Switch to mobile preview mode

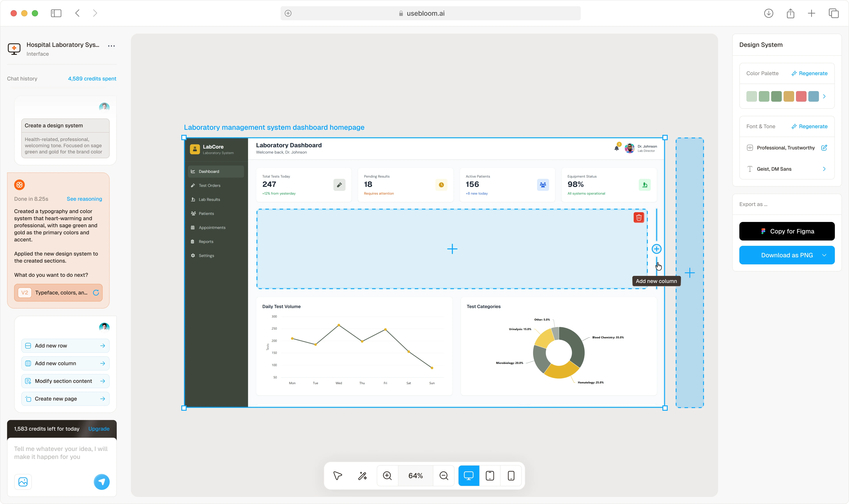(511, 475)
